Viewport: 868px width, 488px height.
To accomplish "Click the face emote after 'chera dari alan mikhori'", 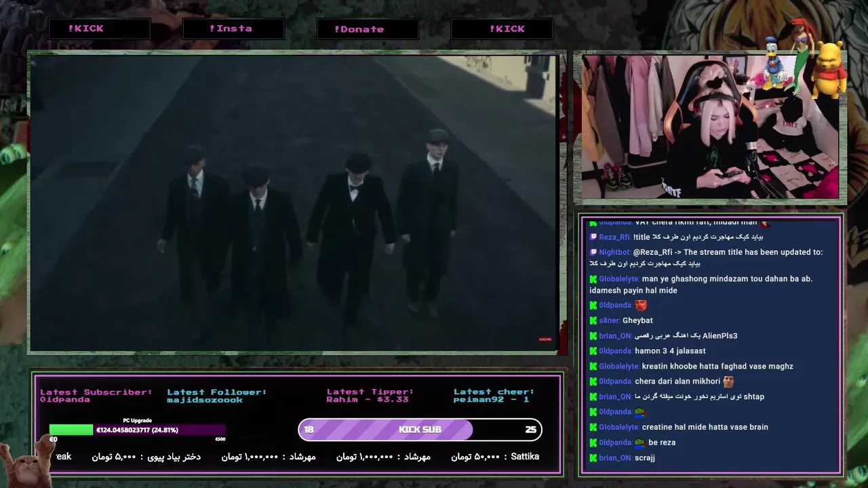I will click(x=728, y=382).
